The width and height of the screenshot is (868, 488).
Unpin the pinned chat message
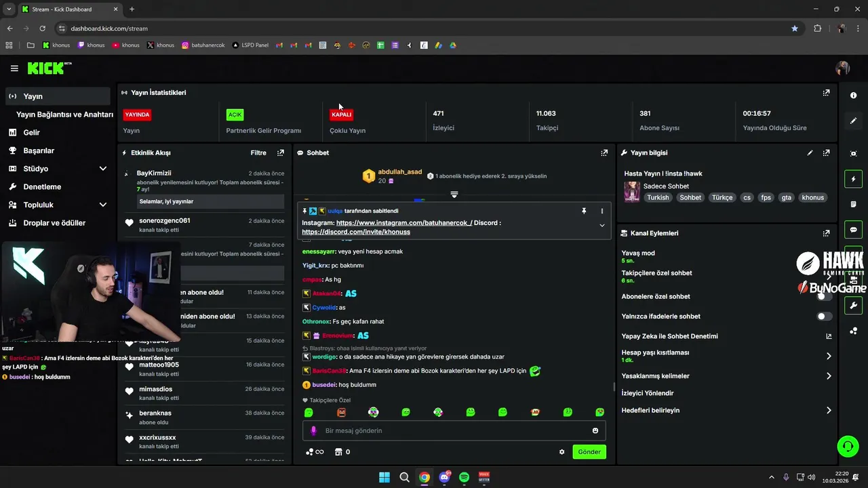click(x=584, y=211)
